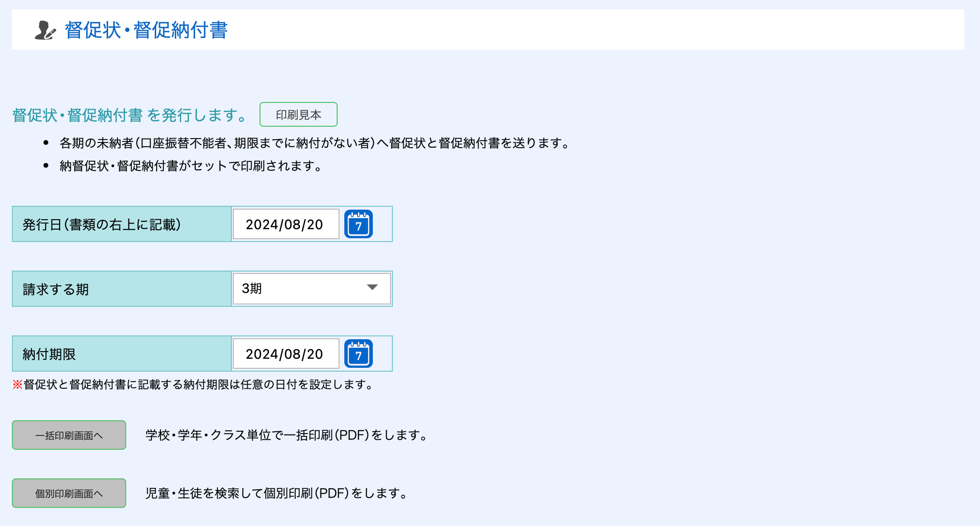Click the 納付期限 date input field
The image size is (980, 526).
tap(286, 354)
